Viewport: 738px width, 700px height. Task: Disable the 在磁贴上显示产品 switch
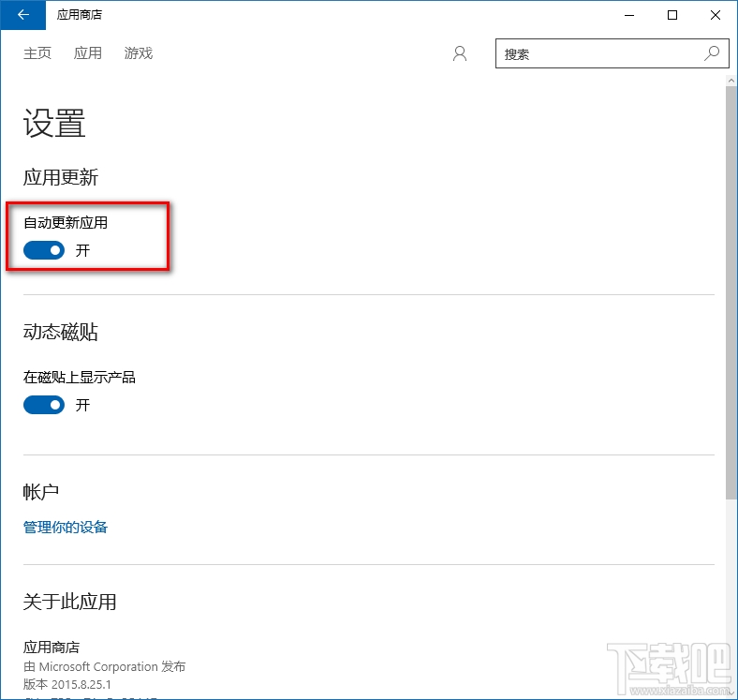click(x=44, y=405)
